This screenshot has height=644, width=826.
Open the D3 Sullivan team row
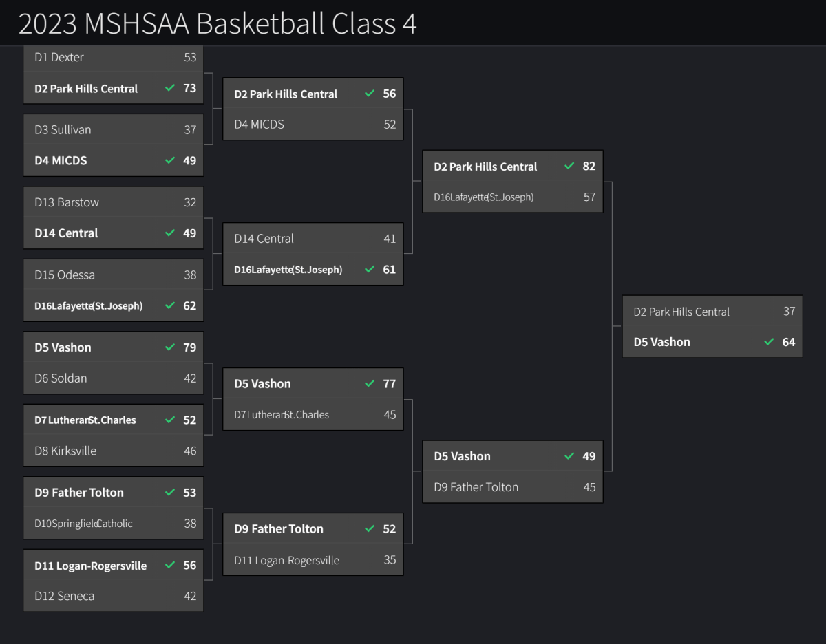[x=63, y=129]
